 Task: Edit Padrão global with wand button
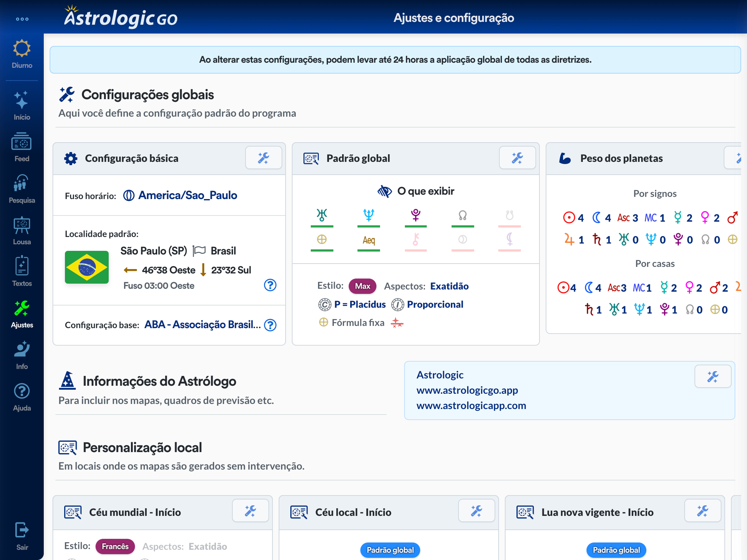pos(517,158)
